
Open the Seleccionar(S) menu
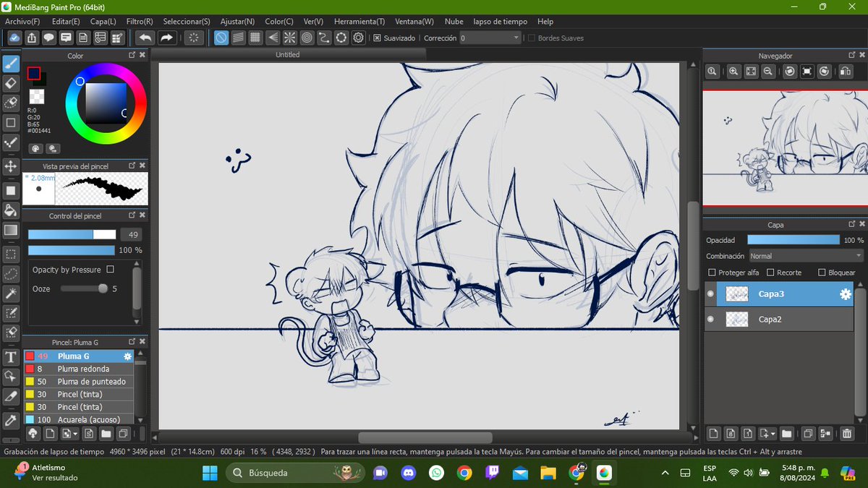click(187, 22)
